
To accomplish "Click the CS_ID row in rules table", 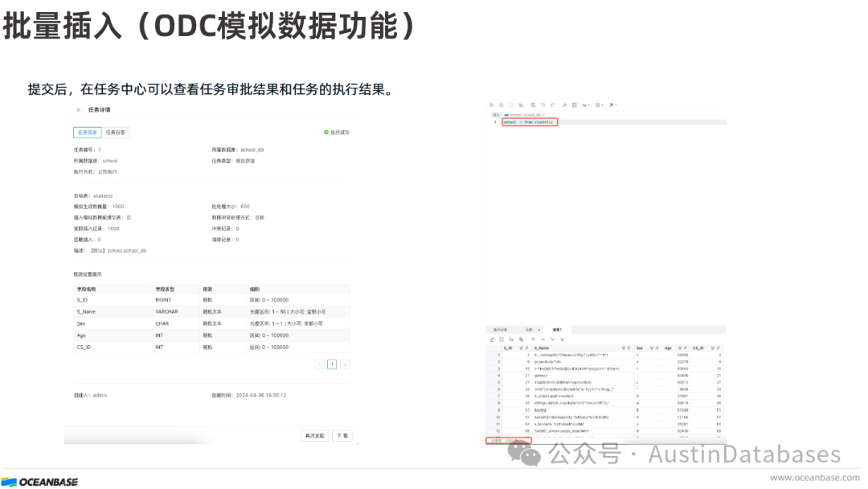I will pos(211,347).
